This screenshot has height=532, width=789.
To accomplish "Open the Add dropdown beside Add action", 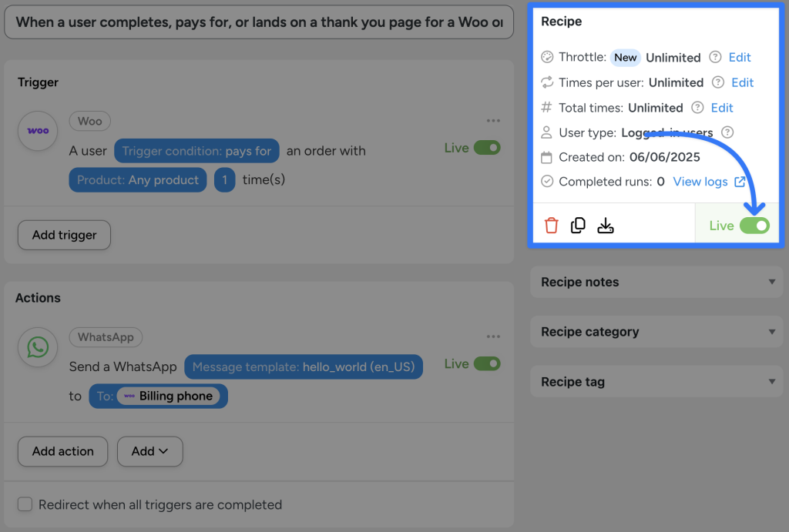I will coord(149,451).
